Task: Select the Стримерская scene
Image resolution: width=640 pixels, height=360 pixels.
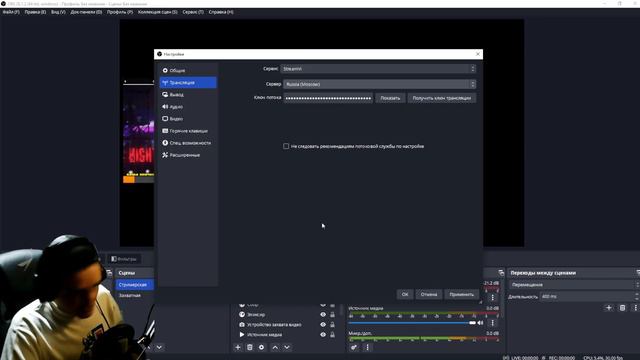Action: [x=134, y=284]
